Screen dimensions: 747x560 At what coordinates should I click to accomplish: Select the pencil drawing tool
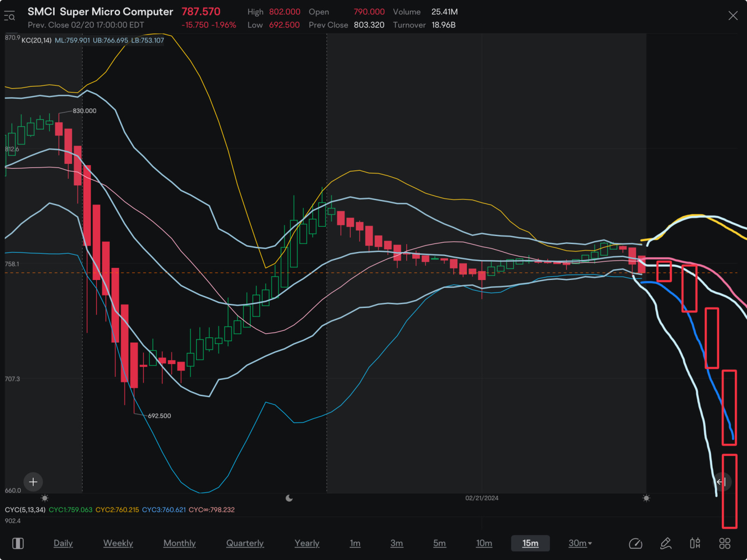(666, 543)
